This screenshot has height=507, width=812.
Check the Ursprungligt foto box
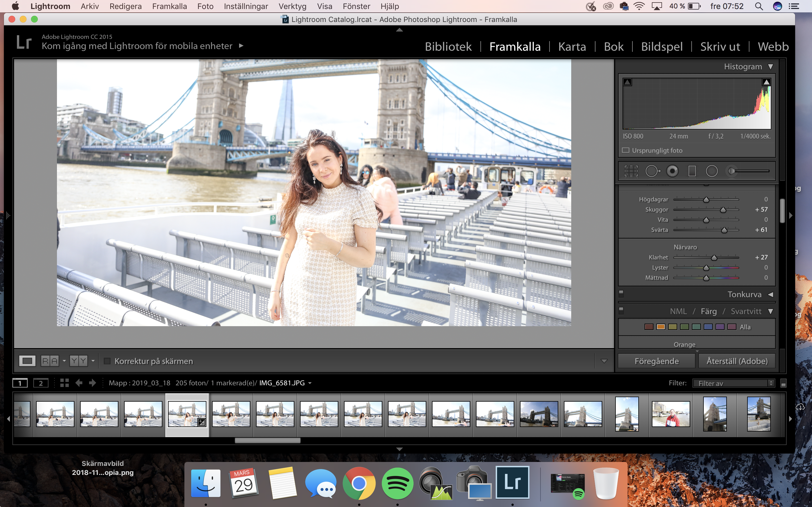(x=626, y=151)
